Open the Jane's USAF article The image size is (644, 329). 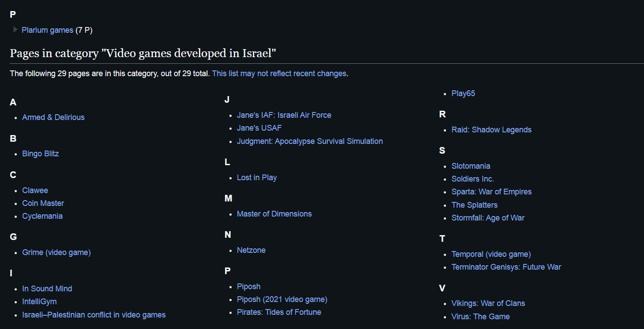tap(259, 128)
